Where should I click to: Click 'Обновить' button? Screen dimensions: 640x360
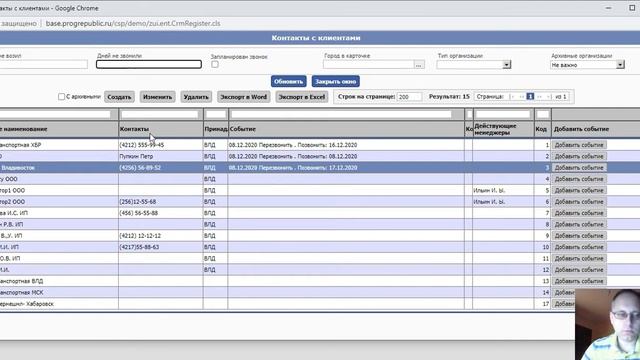click(289, 81)
